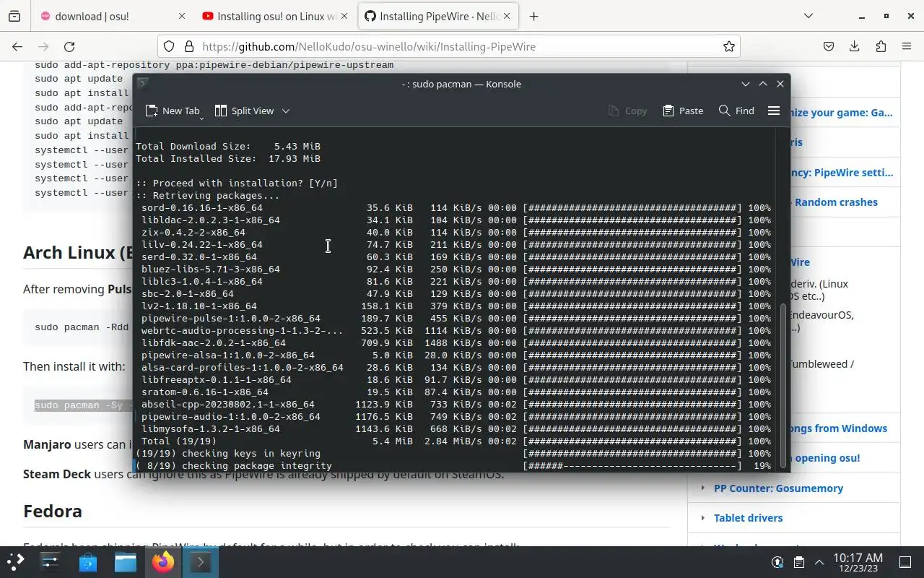
Task: Click the 'sudo pacman -Rdd' code line
Action: 82,327
